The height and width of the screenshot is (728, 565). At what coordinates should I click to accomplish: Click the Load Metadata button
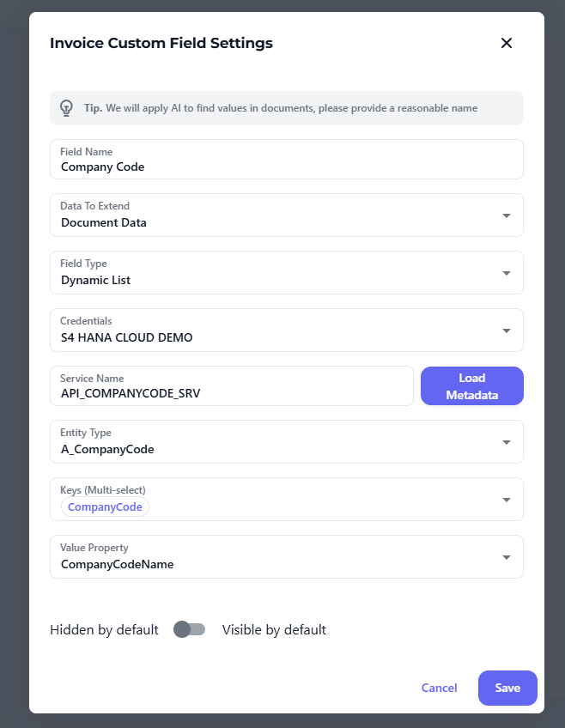tap(471, 386)
